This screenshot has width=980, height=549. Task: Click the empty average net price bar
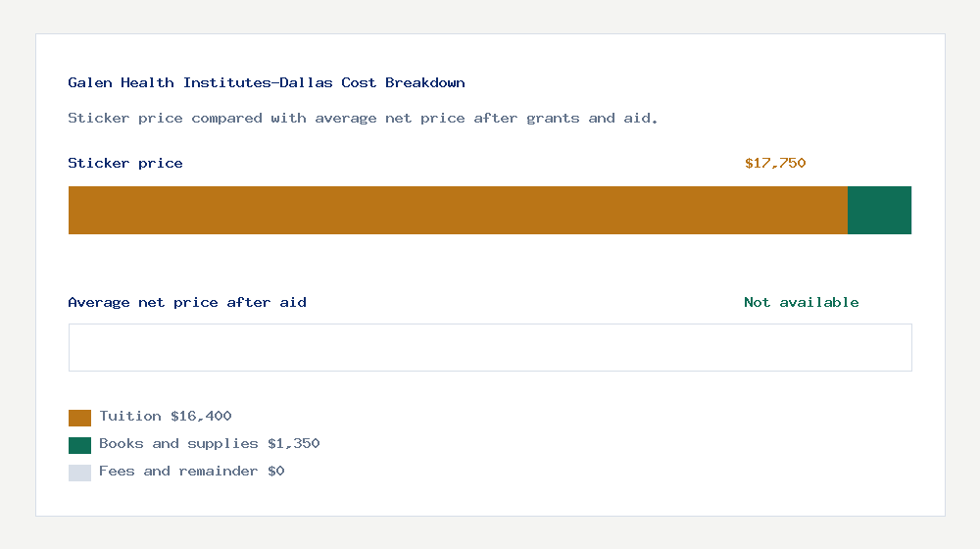coord(490,347)
